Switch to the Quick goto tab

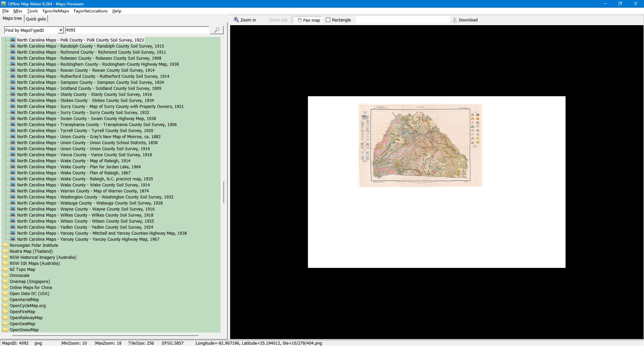[x=36, y=19]
